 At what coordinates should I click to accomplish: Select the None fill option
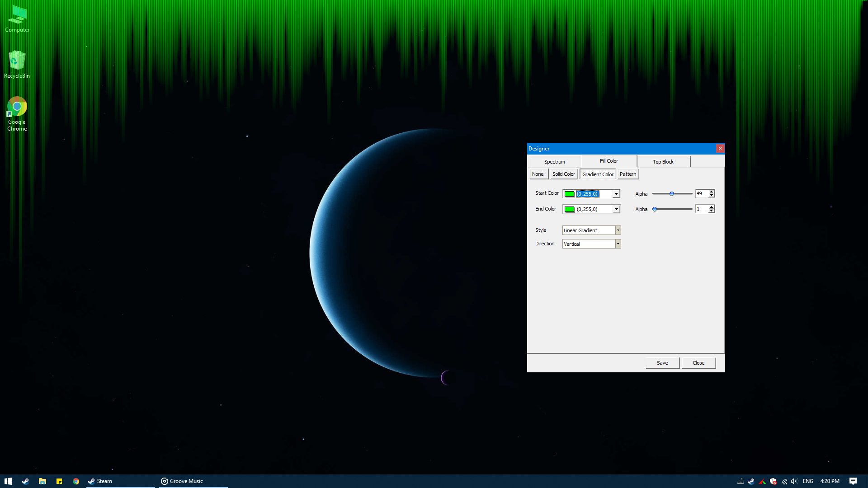tap(538, 174)
